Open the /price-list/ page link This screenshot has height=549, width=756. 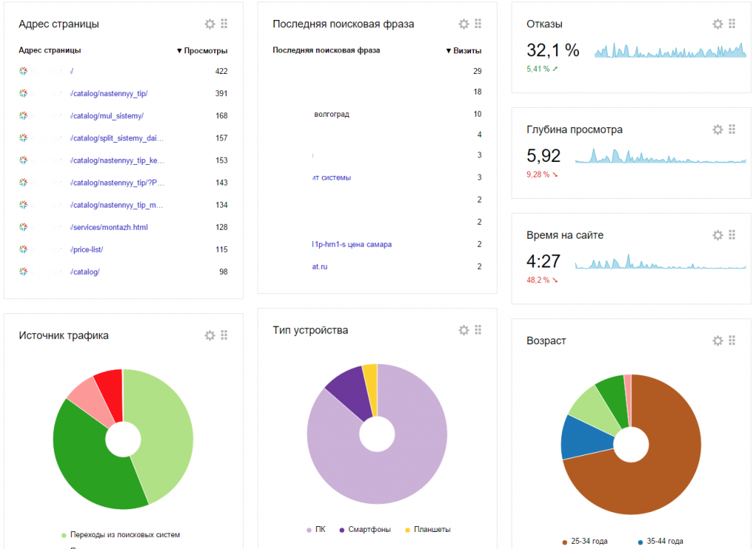click(87, 250)
